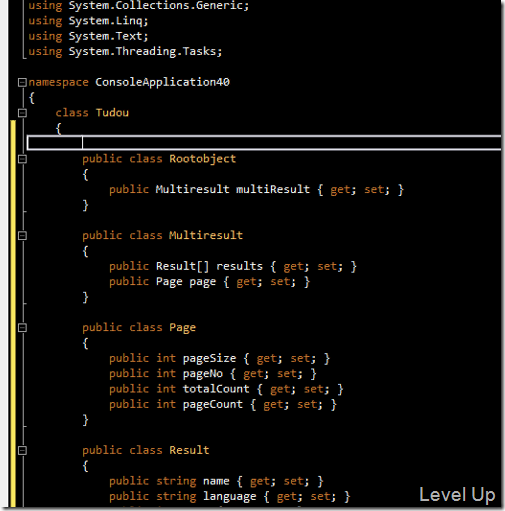This screenshot has height=511, width=505.
Task: Click the property 'name' in Result class
Action: point(216,481)
